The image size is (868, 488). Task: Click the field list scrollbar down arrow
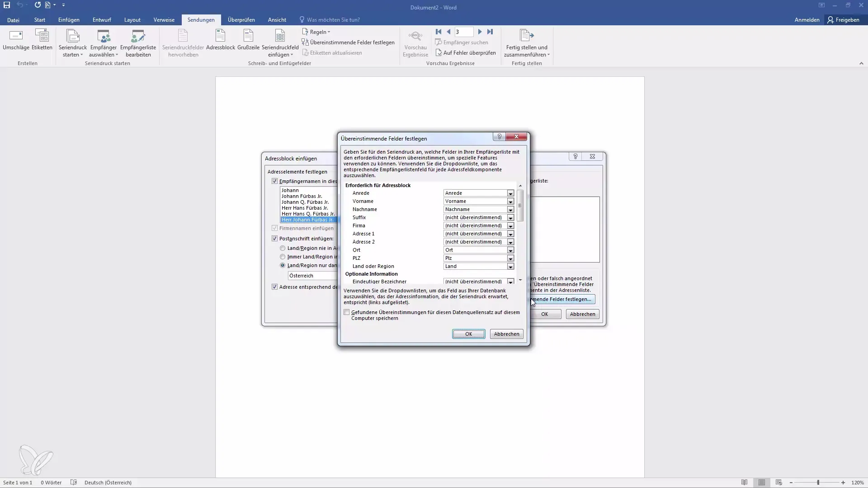click(520, 280)
